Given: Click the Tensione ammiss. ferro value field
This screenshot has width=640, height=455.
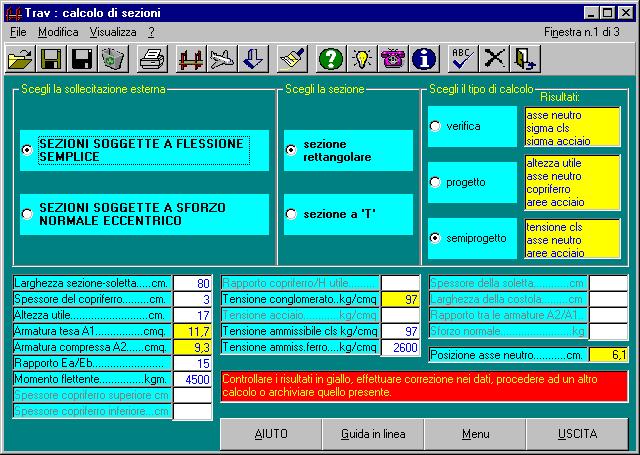Looking at the screenshot, I should (x=400, y=347).
